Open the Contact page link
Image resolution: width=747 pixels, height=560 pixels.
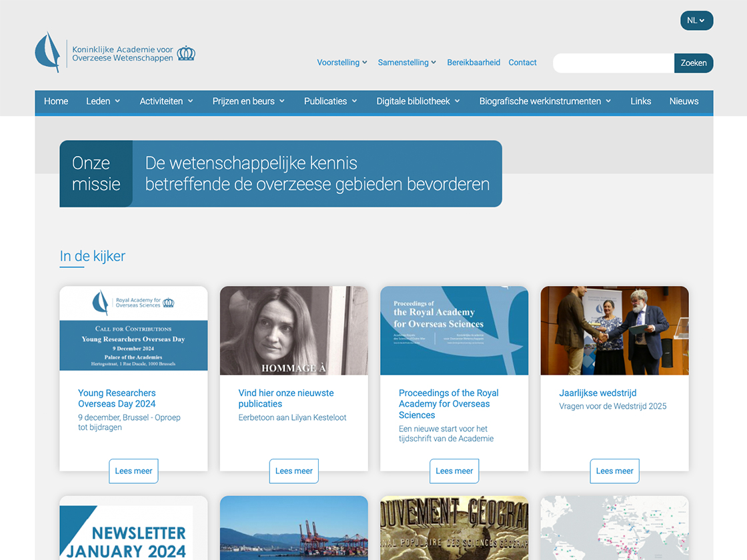coord(522,62)
